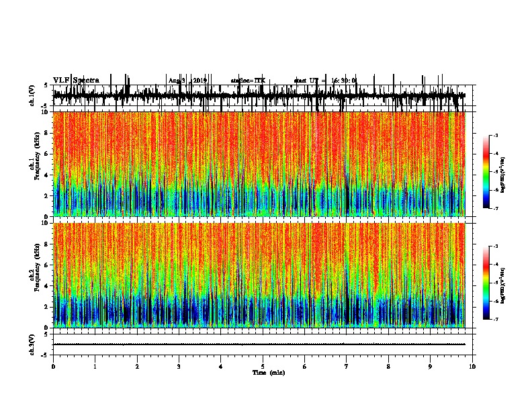Viewport: 532px width, 411px height.
Task: Click the 2 kHz tick on ch.2 spectrogram
Action: pos(47,307)
